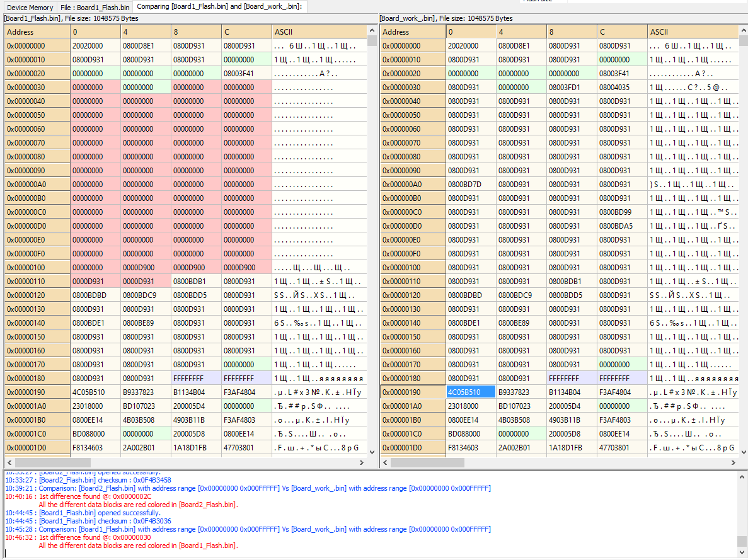Screen dimensions: 748x560
Task: Click the log panel scroll up arrow
Action: point(742,477)
